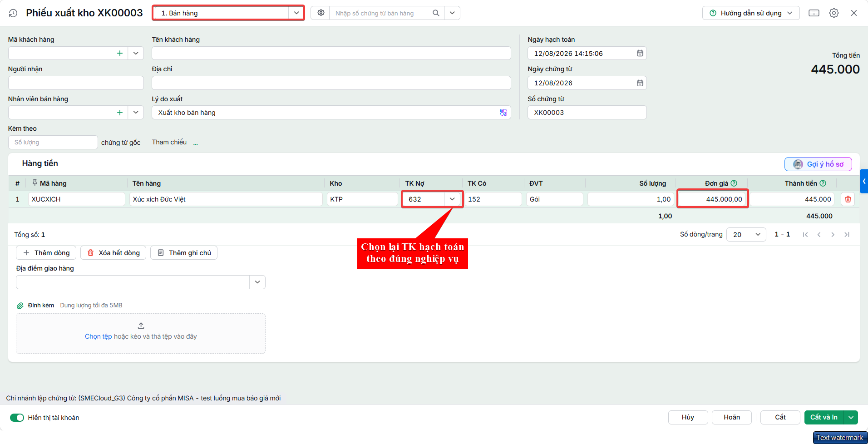Open the keyboard shortcuts icon
Image resolution: width=868 pixels, height=444 pixels.
coord(814,13)
